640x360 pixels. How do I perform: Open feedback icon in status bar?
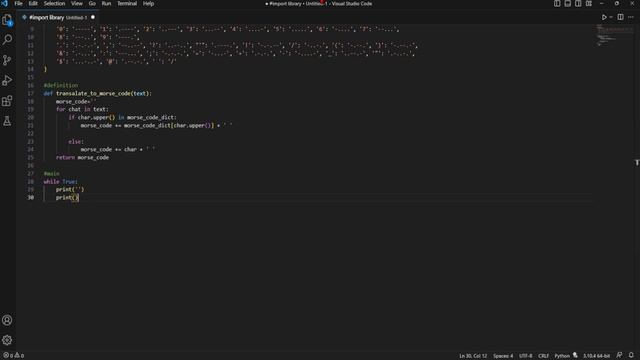619,356
